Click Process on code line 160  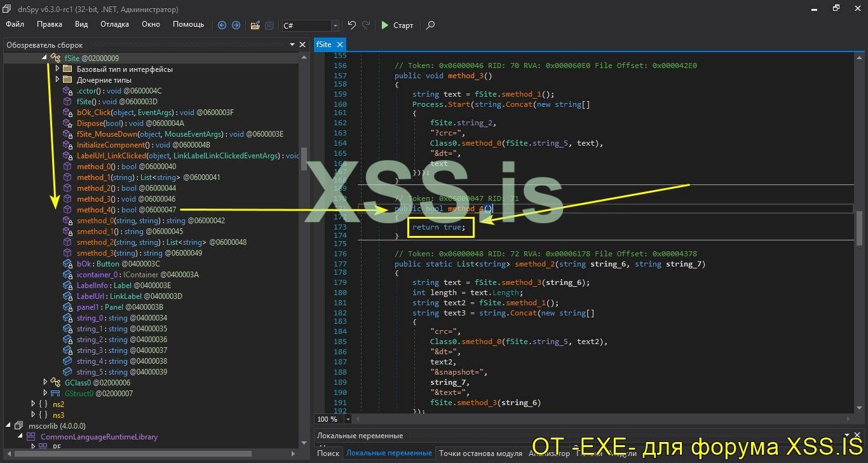tap(428, 104)
